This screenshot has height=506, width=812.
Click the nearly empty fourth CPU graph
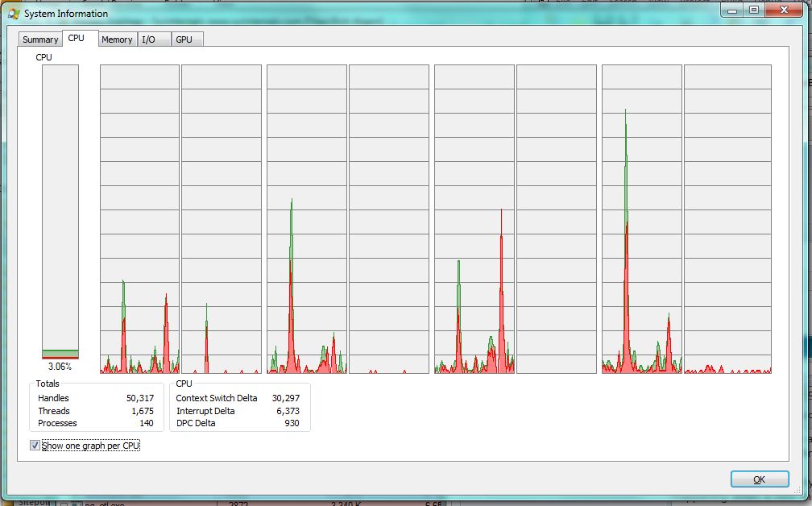[388, 219]
